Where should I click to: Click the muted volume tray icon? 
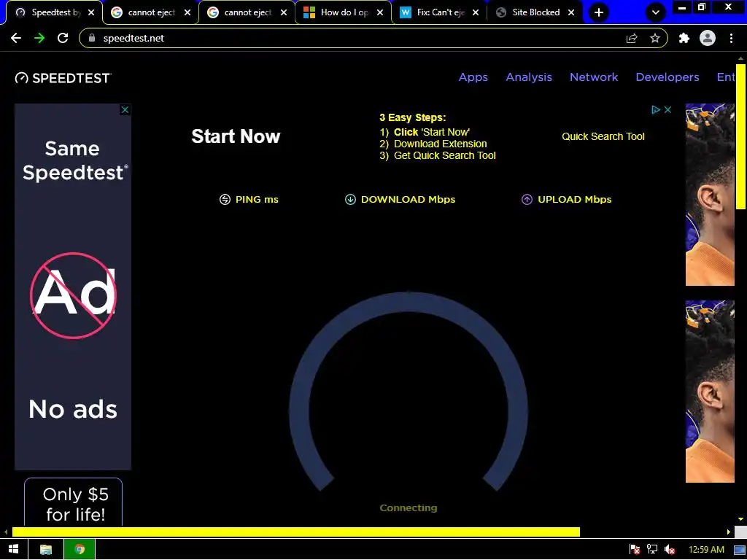point(670,550)
